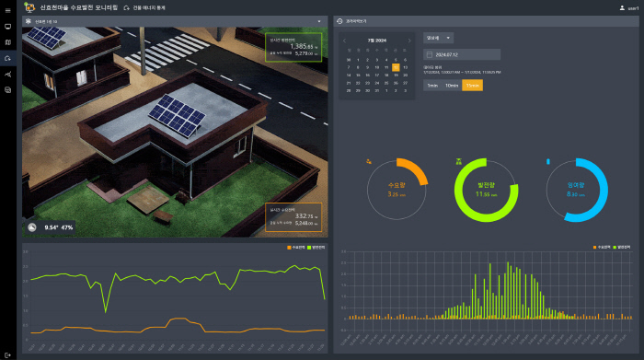Viewport: 644px width, 360px height.
Task: Toggle orange demand legend on line chart
Action: (x=295, y=248)
